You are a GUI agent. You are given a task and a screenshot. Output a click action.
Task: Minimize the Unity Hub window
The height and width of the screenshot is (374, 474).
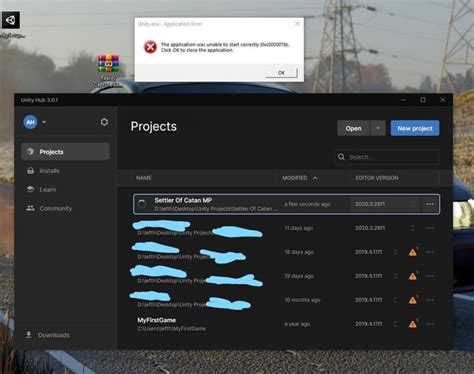pos(403,100)
